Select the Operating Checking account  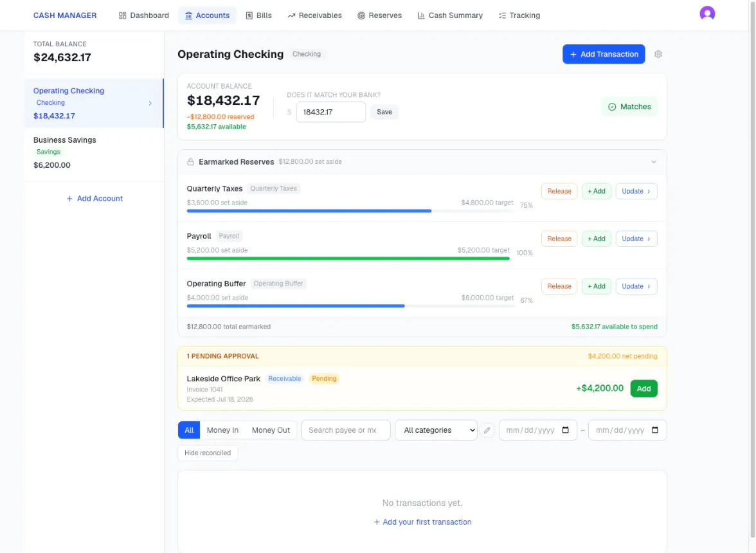click(x=94, y=103)
